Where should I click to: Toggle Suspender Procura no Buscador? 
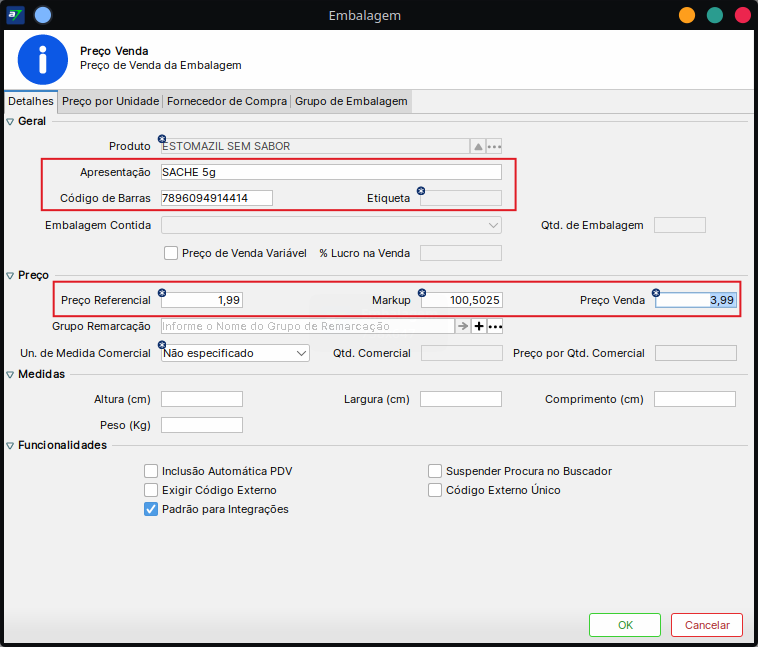coord(435,471)
